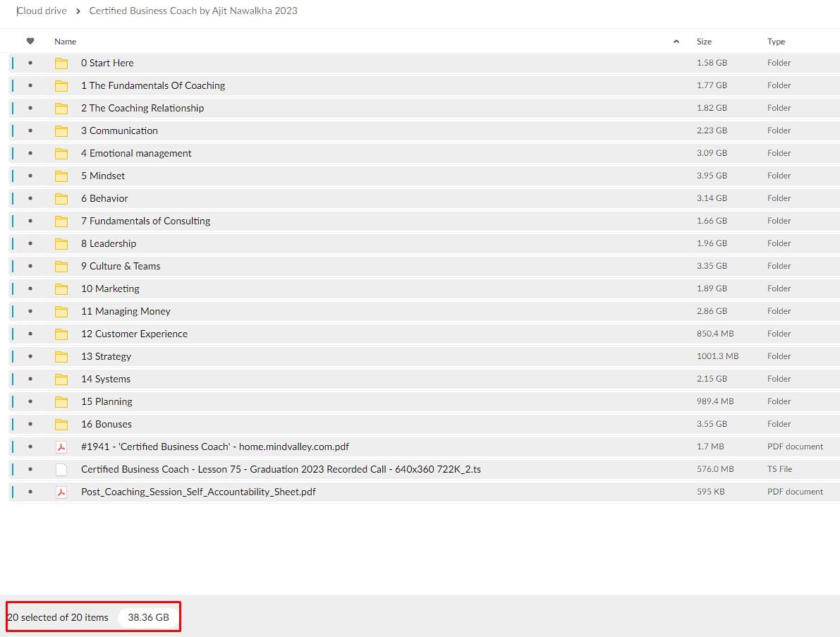Screen dimensions: 840x637
Task: Toggle favourite dot for '16 Bonuses' row
Action: tap(30, 424)
